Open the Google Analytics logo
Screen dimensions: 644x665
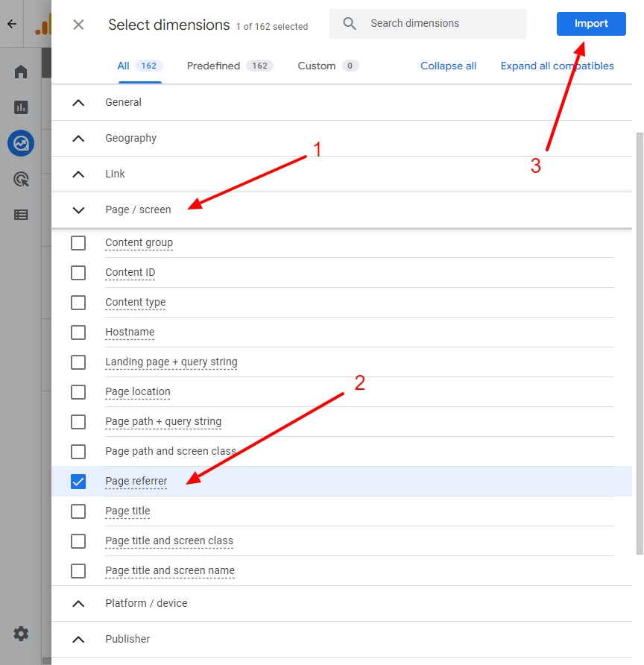[42, 24]
